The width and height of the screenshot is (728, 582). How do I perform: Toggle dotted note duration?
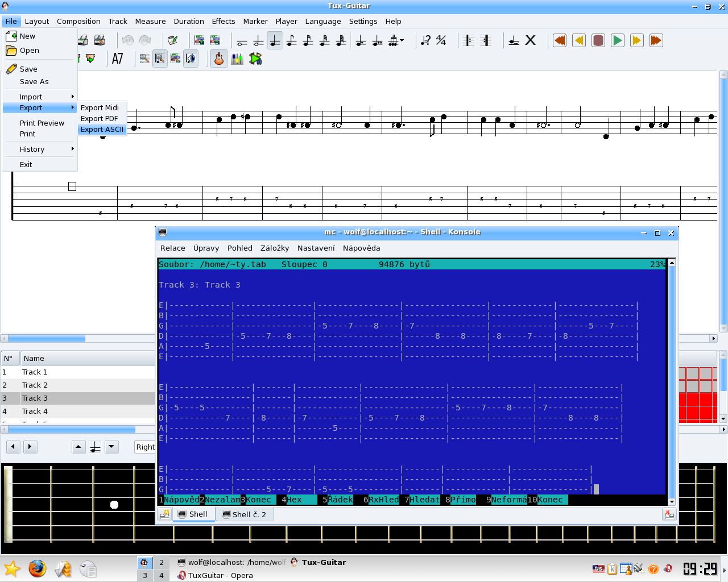[x=361, y=41]
